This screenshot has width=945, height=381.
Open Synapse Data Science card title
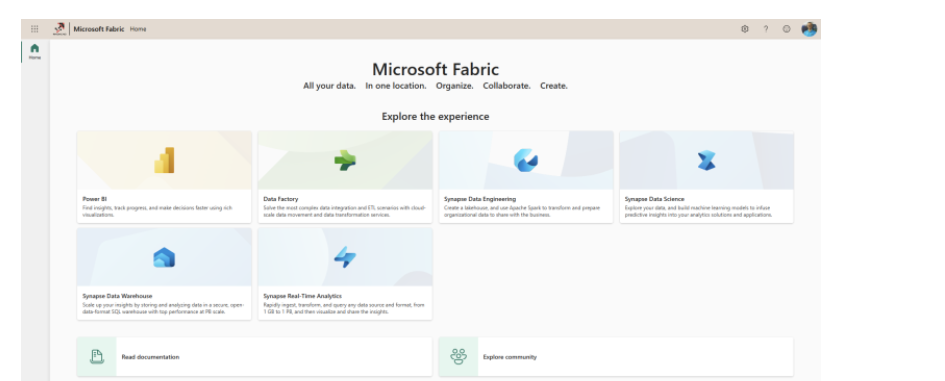coord(655,199)
